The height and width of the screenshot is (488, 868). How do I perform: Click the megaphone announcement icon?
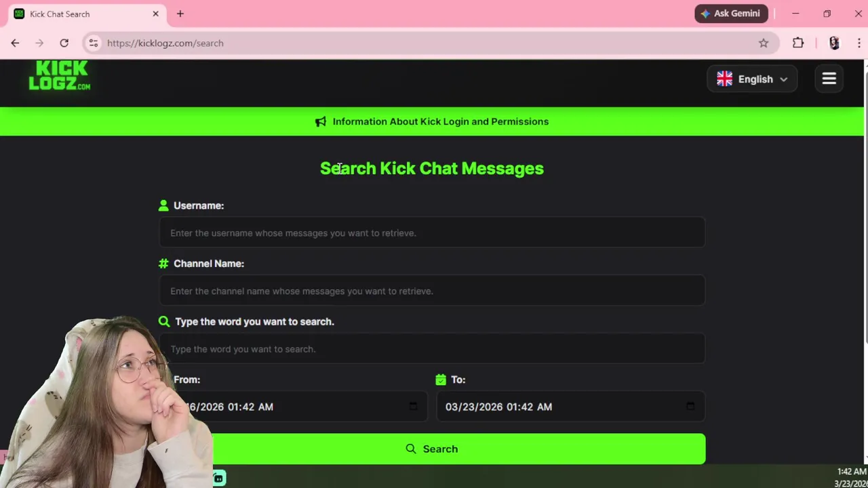pyautogui.click(x=321, y=122)
